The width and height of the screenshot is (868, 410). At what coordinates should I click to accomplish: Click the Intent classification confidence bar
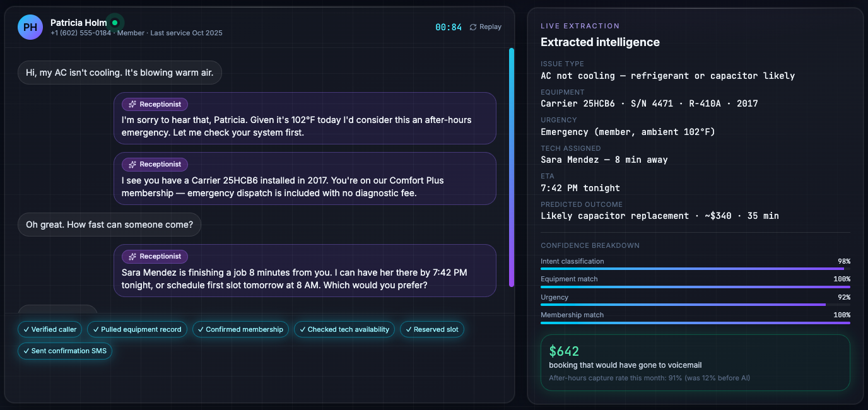(x=695, y=269)
